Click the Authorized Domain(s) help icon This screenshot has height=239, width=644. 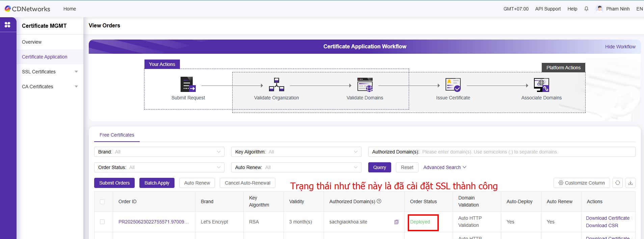tap(379, 201)
